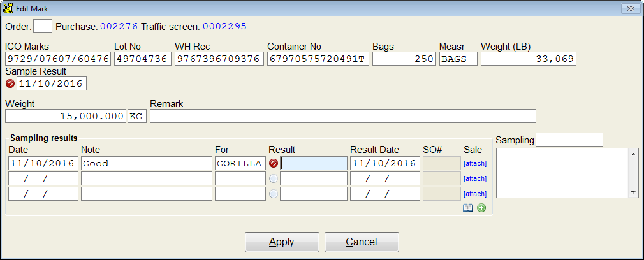This screenshot has width=644, height=260.
Task: Add sampling row with green plus icon
Action: tap(481, 208)
